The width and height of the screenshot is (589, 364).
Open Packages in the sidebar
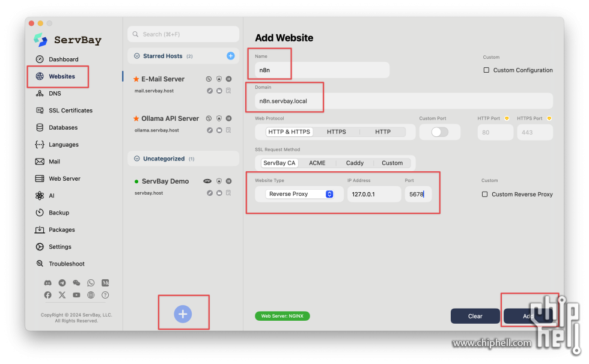55,229
